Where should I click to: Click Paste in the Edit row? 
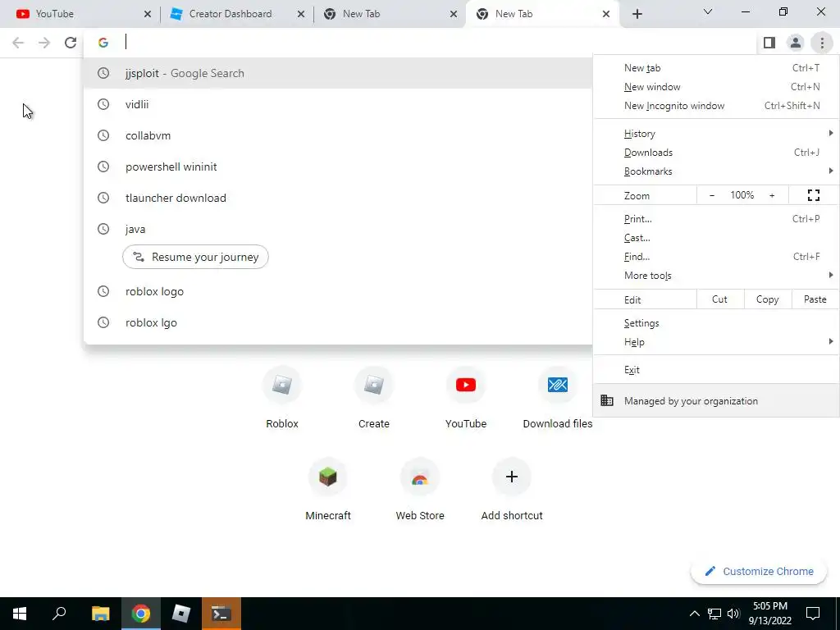[815, 299]
